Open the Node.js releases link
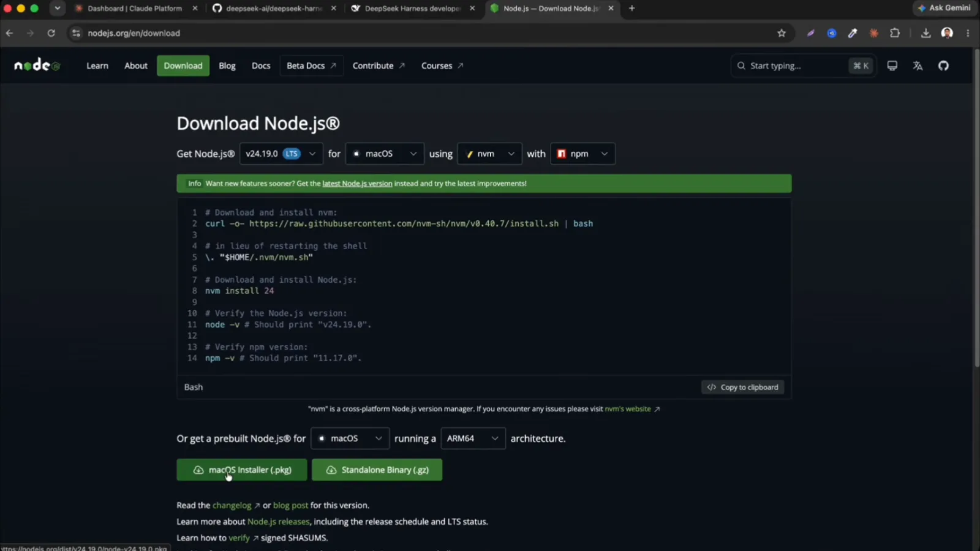This screenshot has height=551, width=980. [278, 522]
